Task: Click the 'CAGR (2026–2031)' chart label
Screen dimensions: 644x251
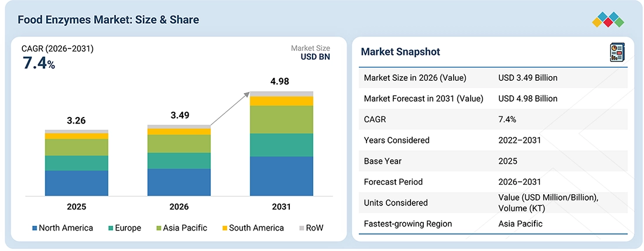Action: pyautogui.click(x=57, y=49)
